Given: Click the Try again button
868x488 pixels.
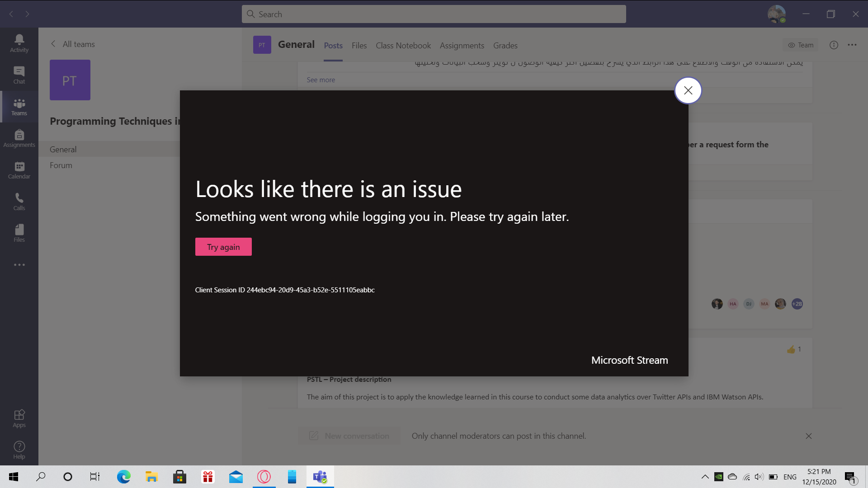Looking at the screenshot, I should 223,247.
